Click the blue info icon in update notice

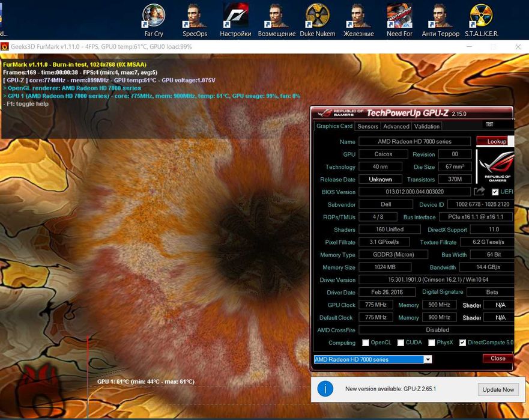[325, 389]
